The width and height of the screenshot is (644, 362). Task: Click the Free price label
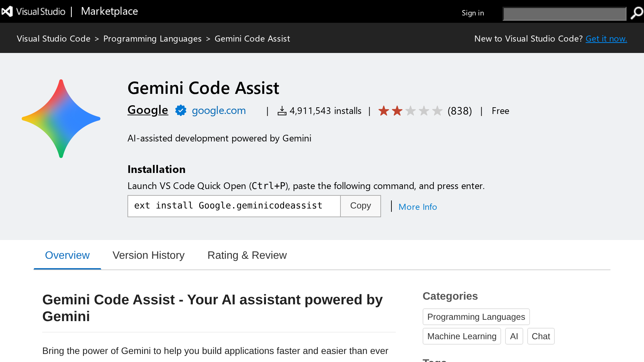coord(500,111)
